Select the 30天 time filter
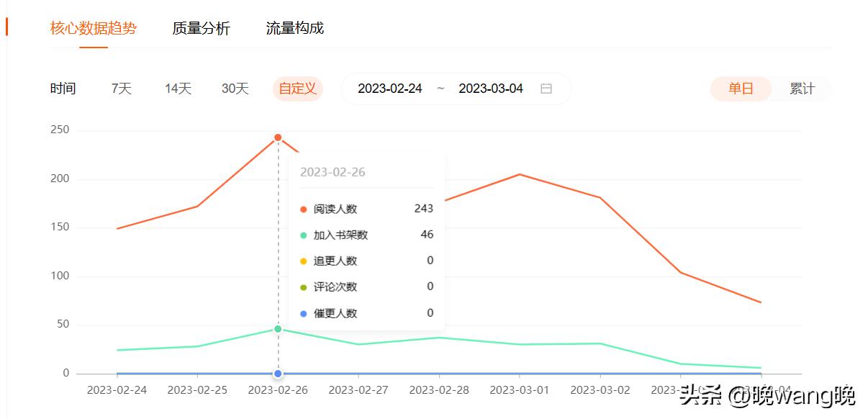This screenshot has height=419, width=868. [x=234, y=88]
